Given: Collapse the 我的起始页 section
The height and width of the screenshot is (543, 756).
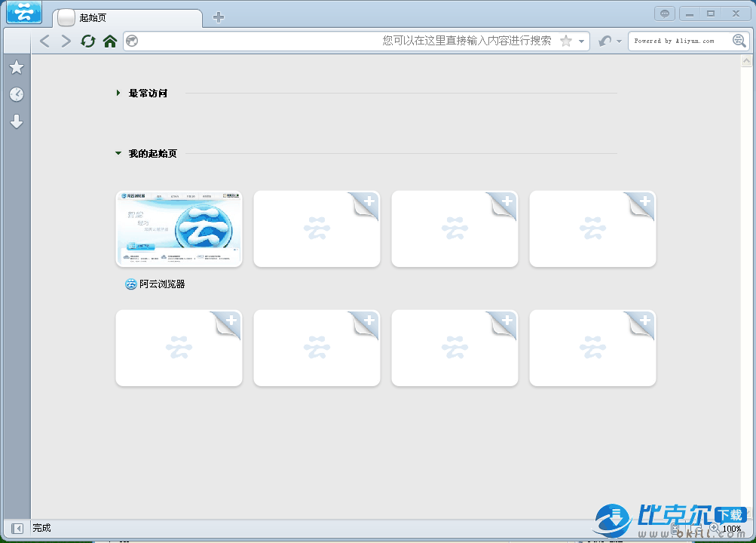Looking at the screenshot, I should pyautogui.click(x=118, y=153).
